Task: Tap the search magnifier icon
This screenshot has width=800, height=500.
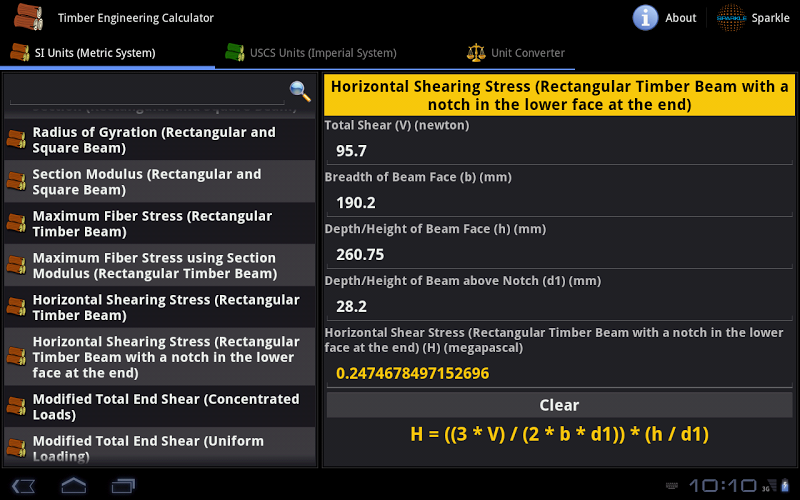Action: pos(300,91)
